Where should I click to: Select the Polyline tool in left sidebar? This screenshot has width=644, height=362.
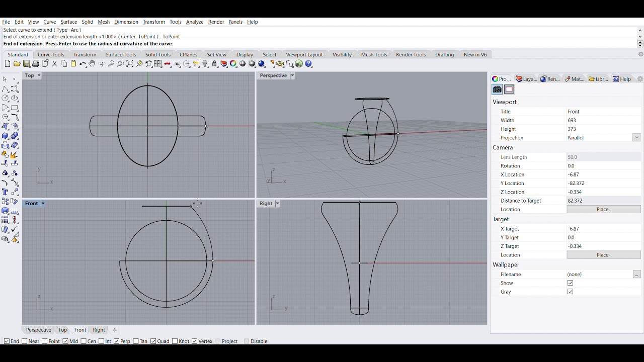(x=5, y=88)
